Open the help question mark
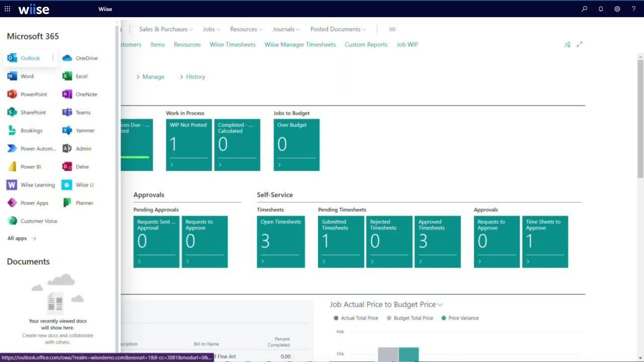The height and width of the screenshot is (362, 644). click(x=634, y=9)
